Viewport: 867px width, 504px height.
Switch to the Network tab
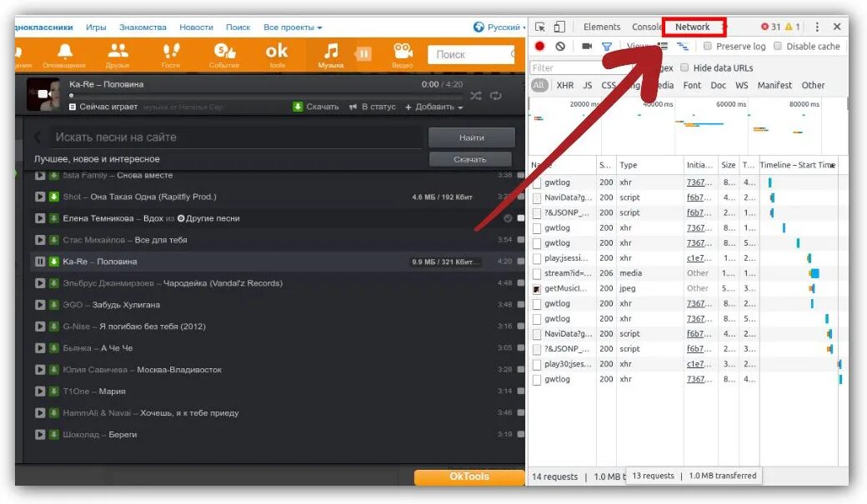click(x=692, y=27)
